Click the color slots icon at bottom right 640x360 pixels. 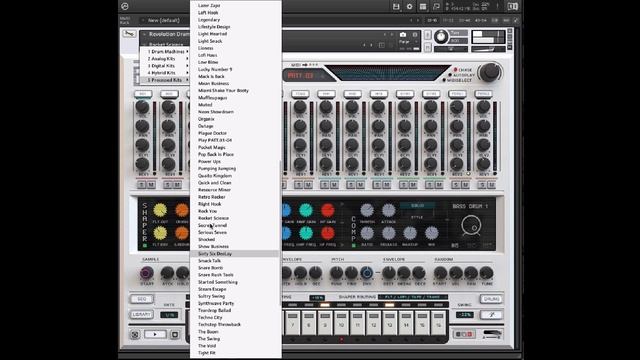tap(464, 334)
